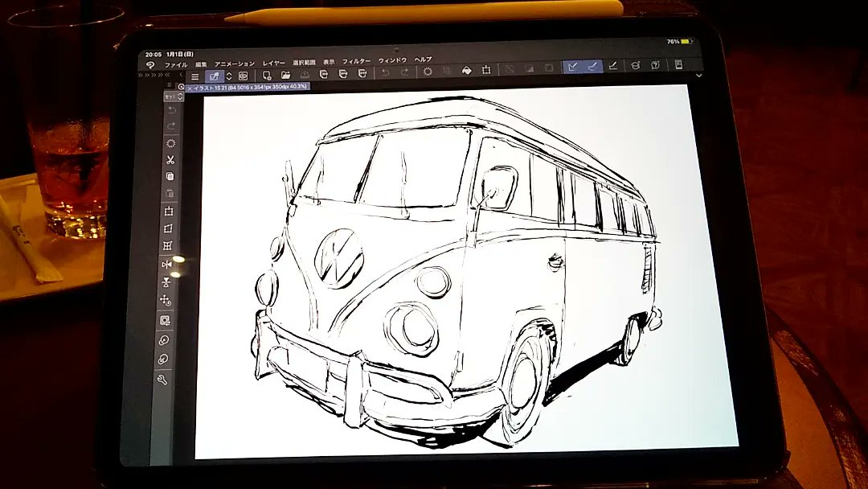Click the upper of two circular sidebar icons
Image resolution: width=868 pixels, height=489 pixels.
163,340
